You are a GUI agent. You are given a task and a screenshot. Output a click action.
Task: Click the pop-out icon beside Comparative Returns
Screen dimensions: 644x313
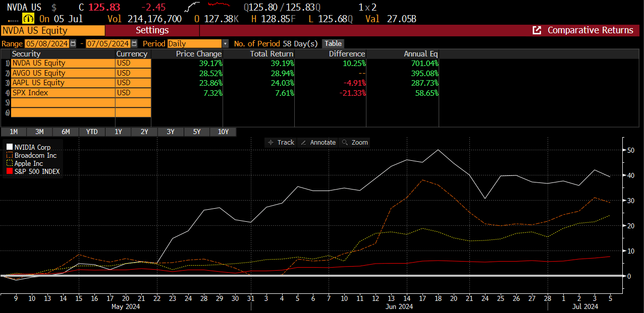(x=537, y=30)
